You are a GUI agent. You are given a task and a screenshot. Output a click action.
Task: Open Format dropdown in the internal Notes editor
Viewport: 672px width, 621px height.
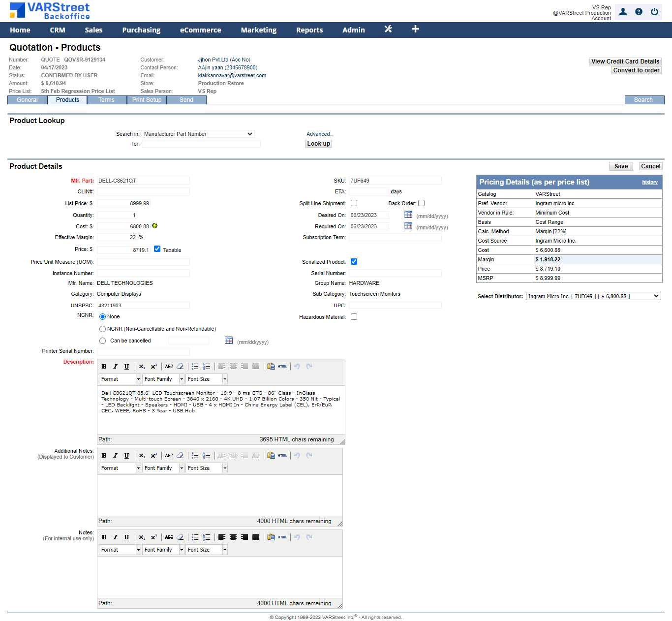click(120, 550)
